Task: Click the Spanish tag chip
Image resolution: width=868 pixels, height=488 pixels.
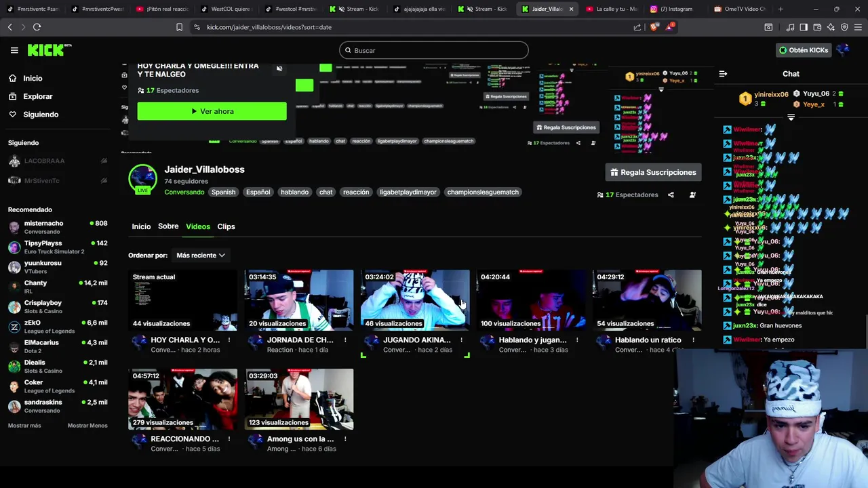Action: pyautogui.click(x=223, y=192)
